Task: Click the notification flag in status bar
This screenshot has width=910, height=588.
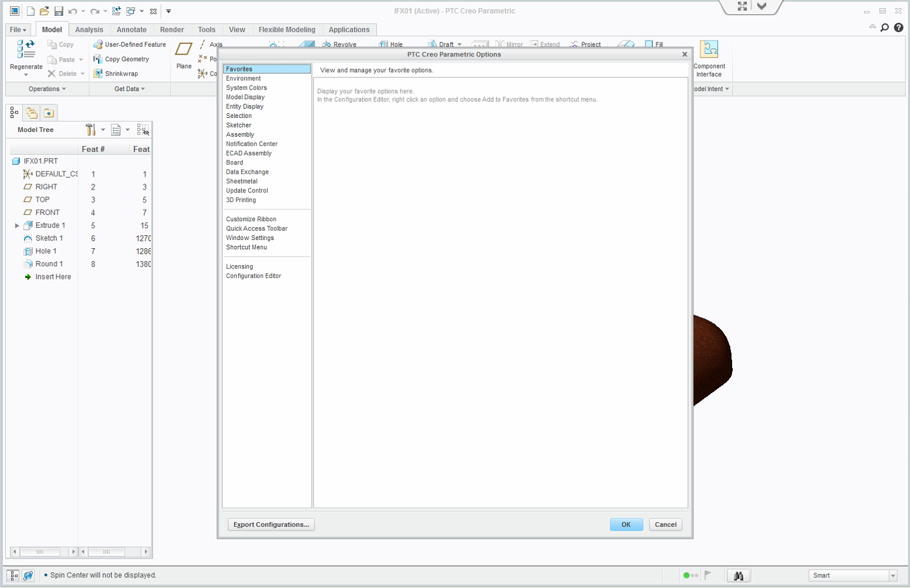Action: [708, 575]
